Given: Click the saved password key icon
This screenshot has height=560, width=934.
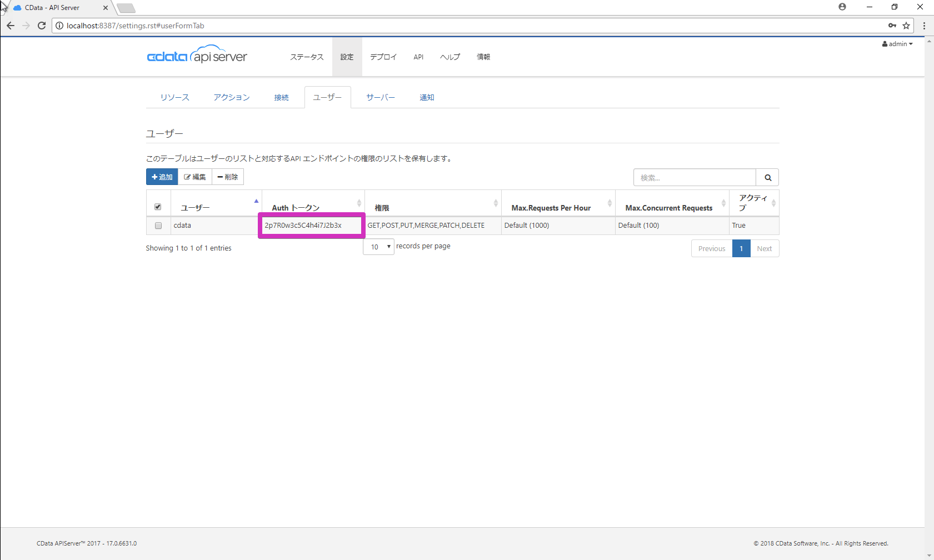Looking at the screenshot, I should click(892, 26).
